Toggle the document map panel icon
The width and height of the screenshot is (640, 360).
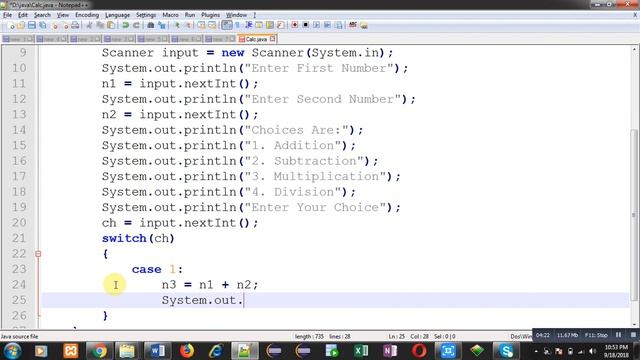point(270,25)
